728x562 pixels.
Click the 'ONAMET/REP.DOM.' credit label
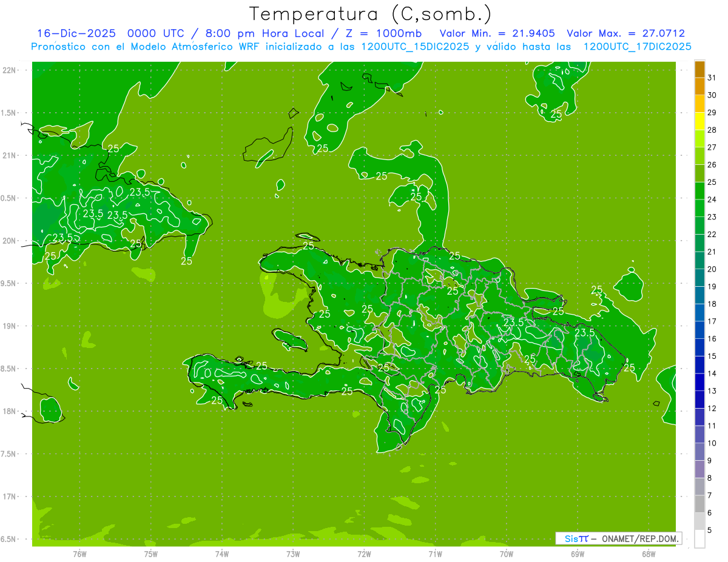640,538
